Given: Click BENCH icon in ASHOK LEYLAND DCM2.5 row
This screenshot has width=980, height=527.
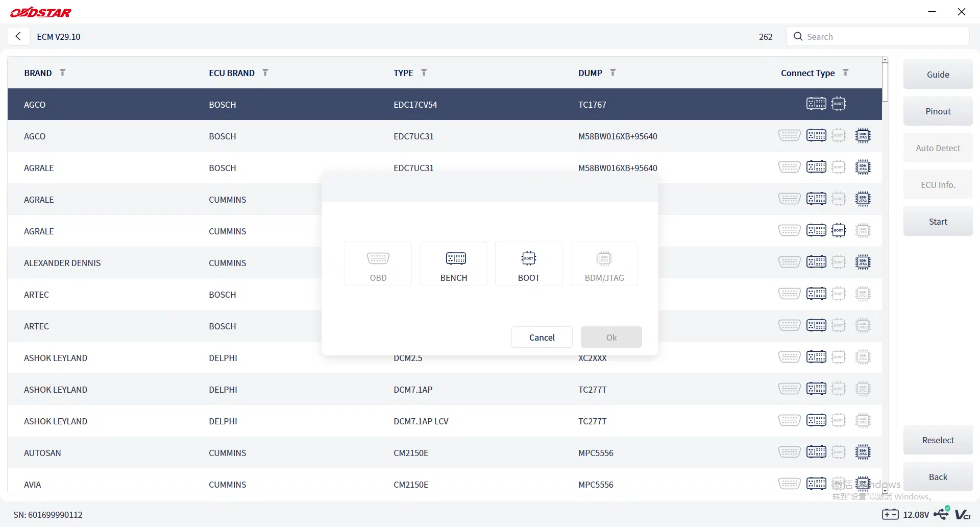Looking at the screenshot, I should tap(816, 357).
